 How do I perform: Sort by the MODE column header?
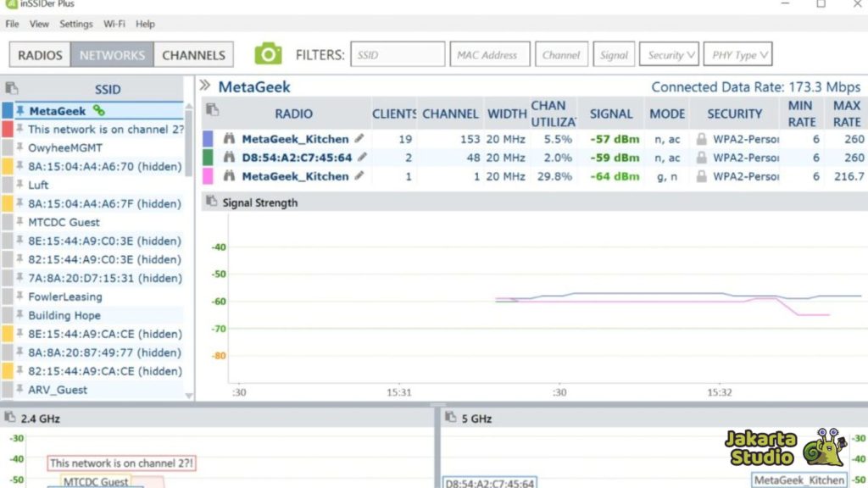pyautogui.click(x=667, y=114)
